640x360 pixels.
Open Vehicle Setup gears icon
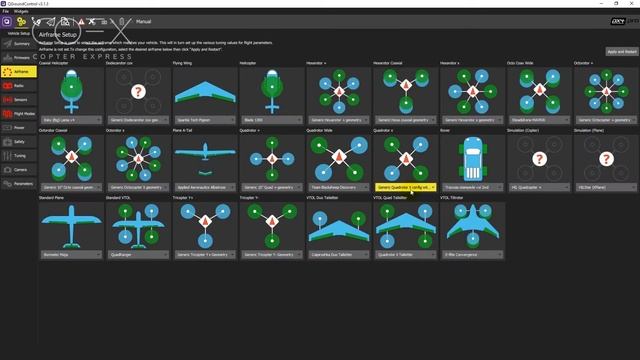21,22
